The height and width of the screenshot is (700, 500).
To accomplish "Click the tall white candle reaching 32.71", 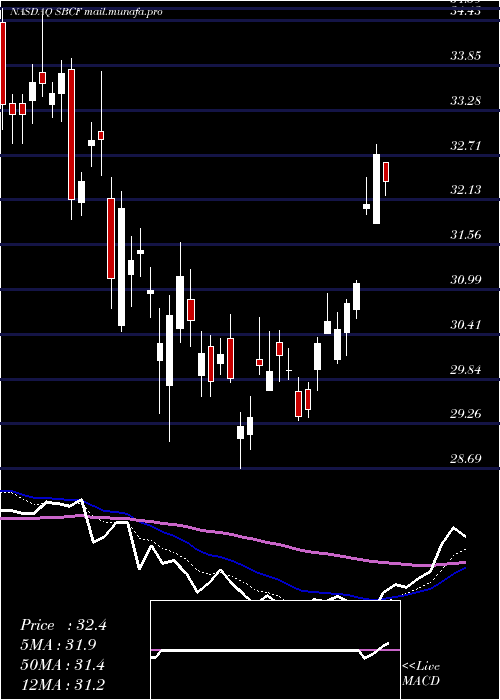I will (377, 189).
